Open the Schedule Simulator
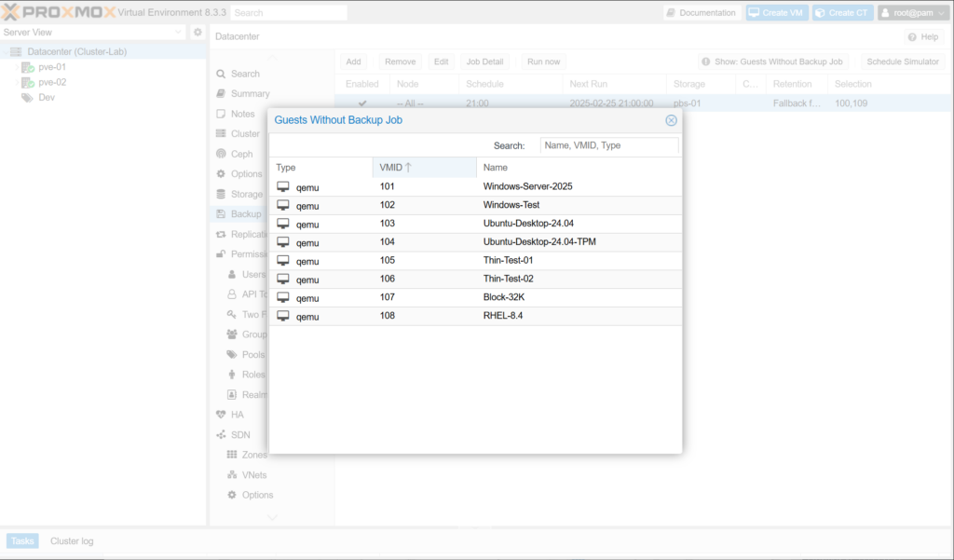 (x=902, y=61)
